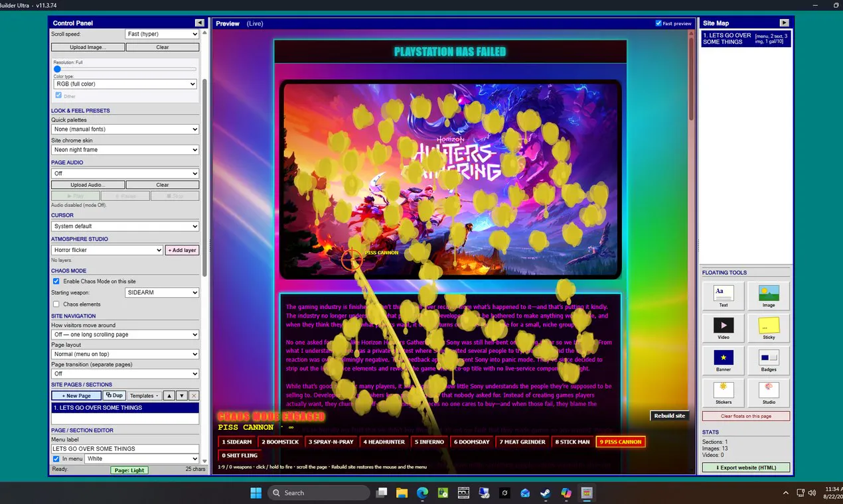Disable Enable Chaos Mode on this site
Viewport: 843px width, 504px height.
56,281
